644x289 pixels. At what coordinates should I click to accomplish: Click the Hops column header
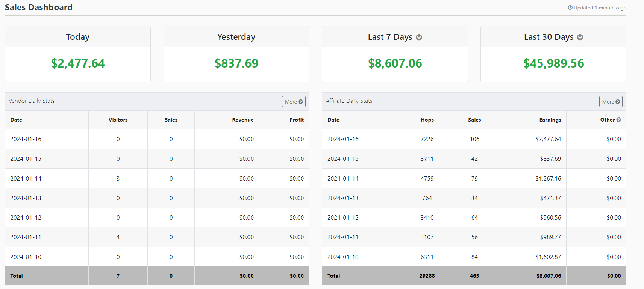[427, 120]
